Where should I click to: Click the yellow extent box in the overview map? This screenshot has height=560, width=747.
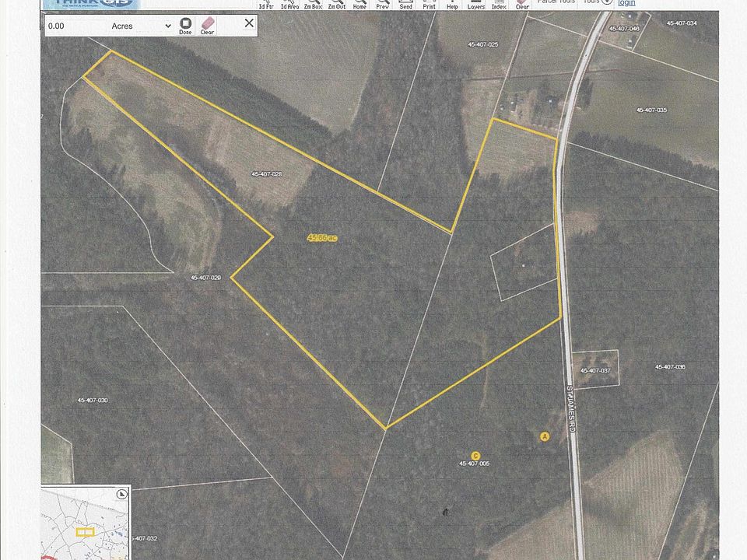(86, 531)
